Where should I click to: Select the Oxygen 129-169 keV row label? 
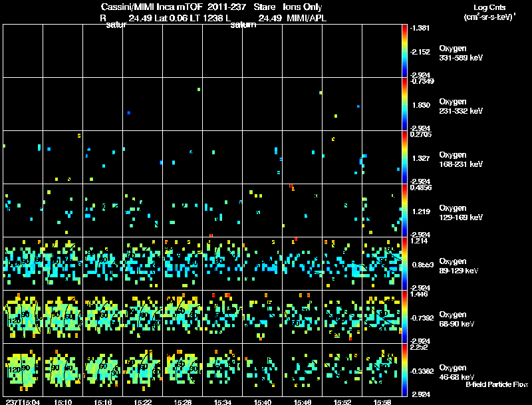coord(461,213)
